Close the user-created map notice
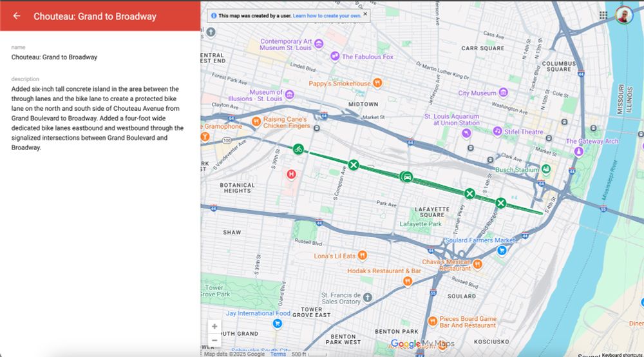The height and width of the screenshot is (357, 644). point(365,14)
